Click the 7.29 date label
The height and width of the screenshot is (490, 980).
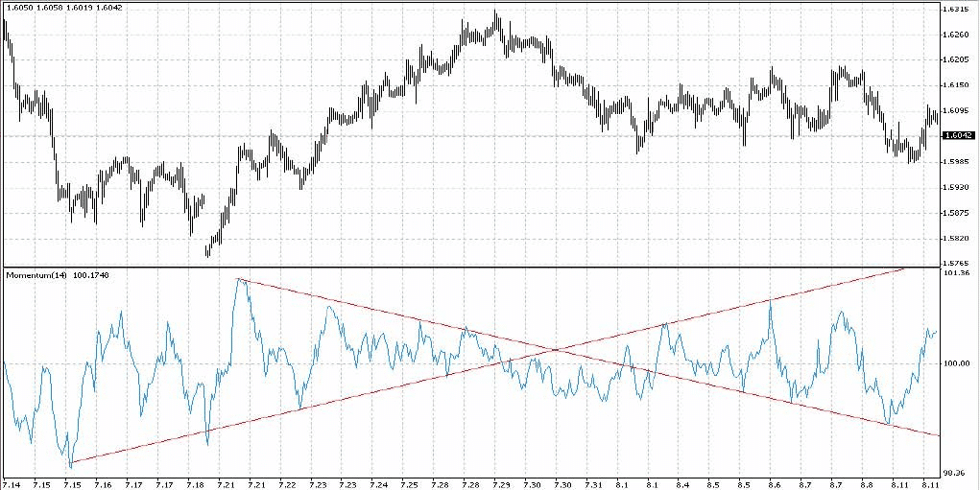501,484
